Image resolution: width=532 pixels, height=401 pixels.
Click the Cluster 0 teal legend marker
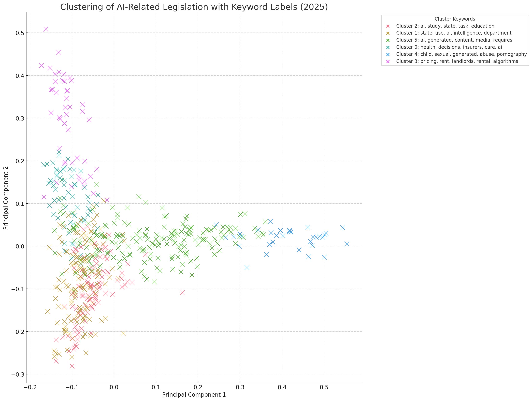pyautogui.click(x=388, y=47)
